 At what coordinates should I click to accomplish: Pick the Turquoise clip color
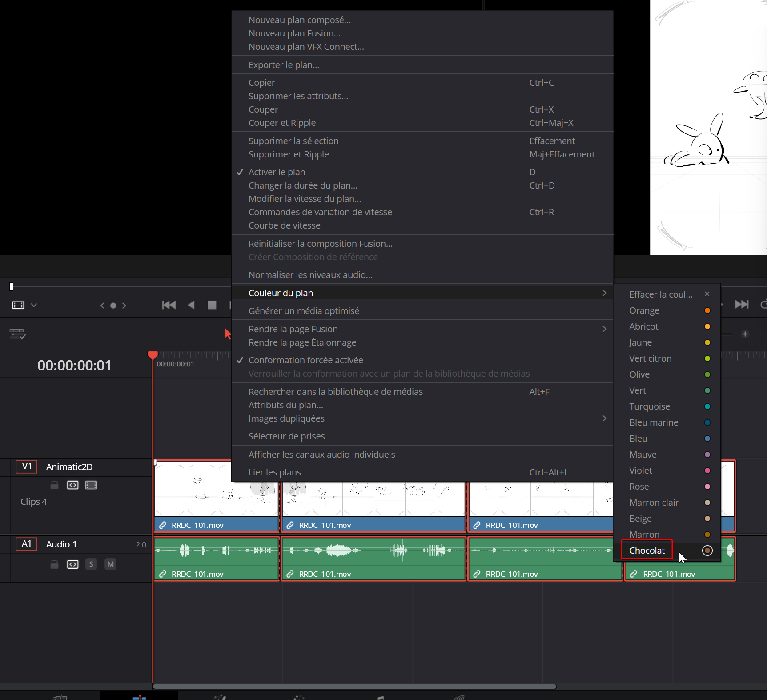(649, 406)
